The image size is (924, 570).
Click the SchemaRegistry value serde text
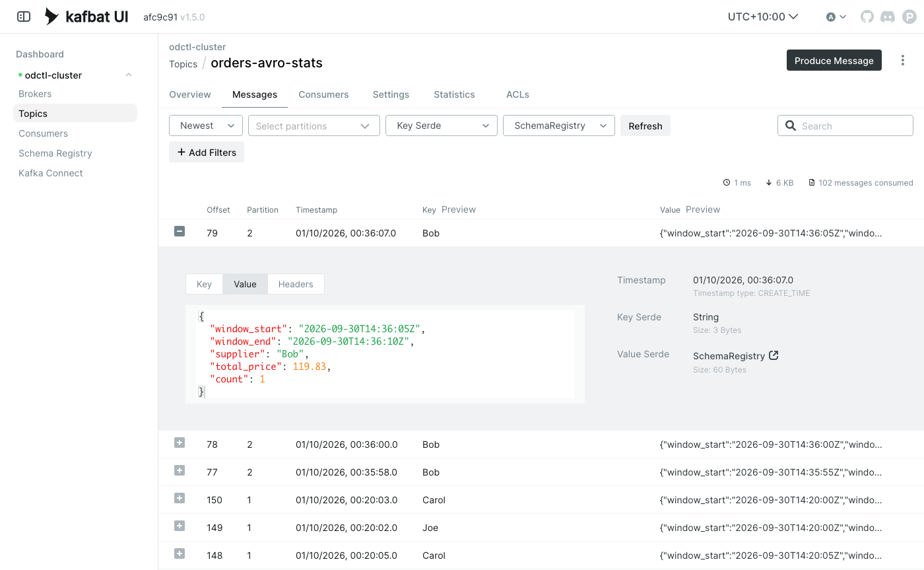pyautogui.click(x=729, y=356)
